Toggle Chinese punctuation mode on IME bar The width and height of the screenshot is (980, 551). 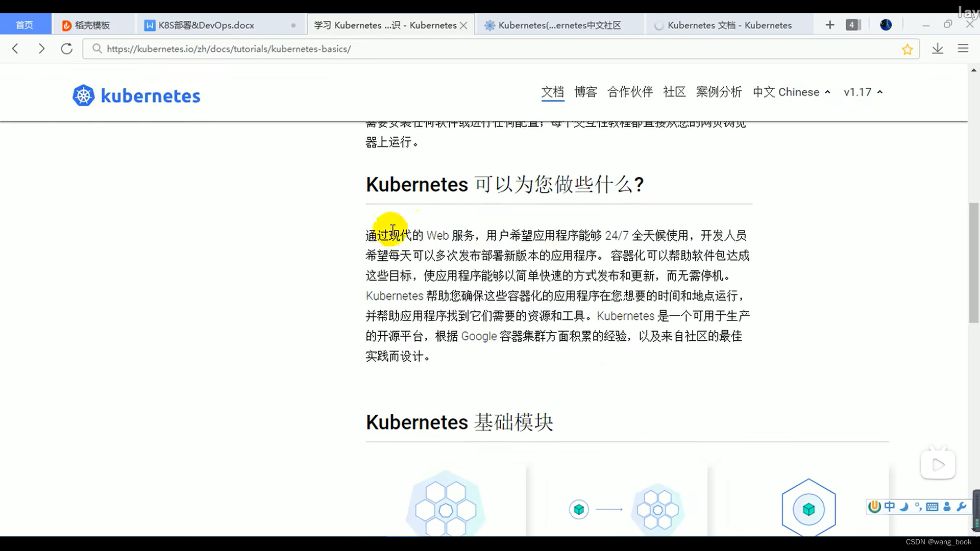point(918,507)
